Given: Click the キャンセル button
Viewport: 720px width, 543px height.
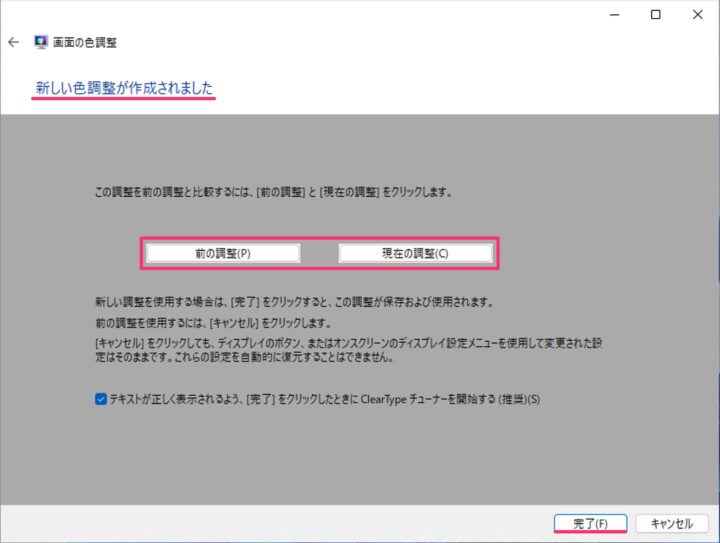Looking at the screenshot, I should tap(672, 524).
